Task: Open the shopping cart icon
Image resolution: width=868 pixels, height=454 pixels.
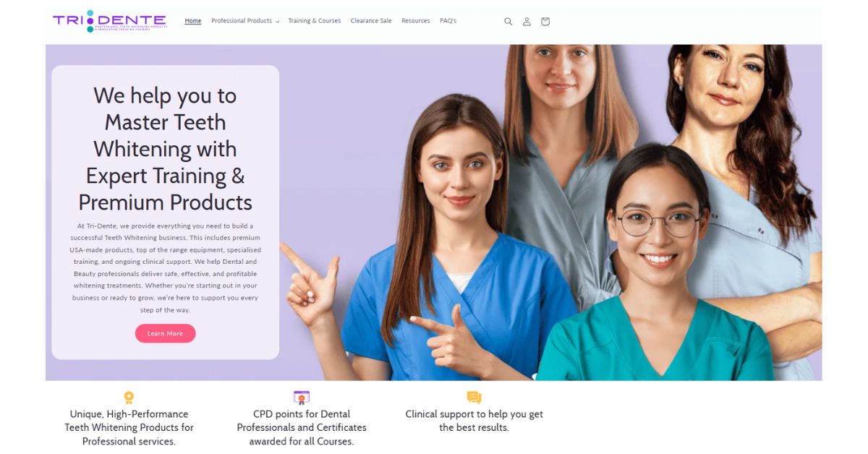Action: [545, 22]
